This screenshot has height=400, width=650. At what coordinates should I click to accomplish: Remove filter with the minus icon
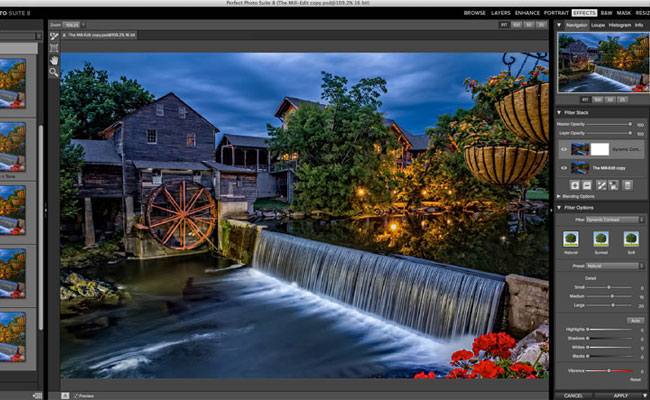point(587,185)
